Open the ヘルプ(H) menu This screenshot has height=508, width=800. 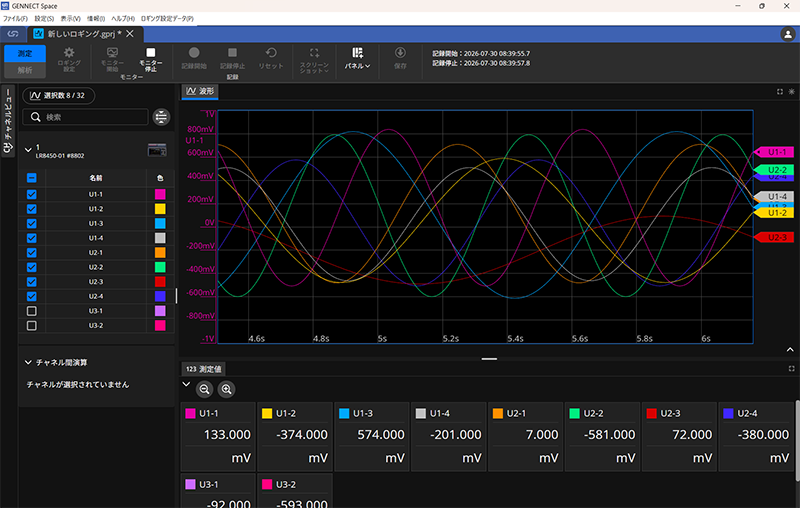coord(123,18)
